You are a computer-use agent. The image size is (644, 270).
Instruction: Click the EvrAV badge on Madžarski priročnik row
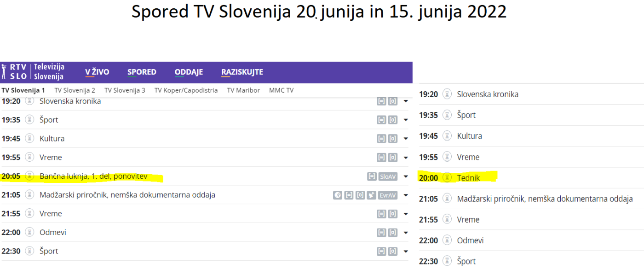pyautogui.click(x=388, y=195)
